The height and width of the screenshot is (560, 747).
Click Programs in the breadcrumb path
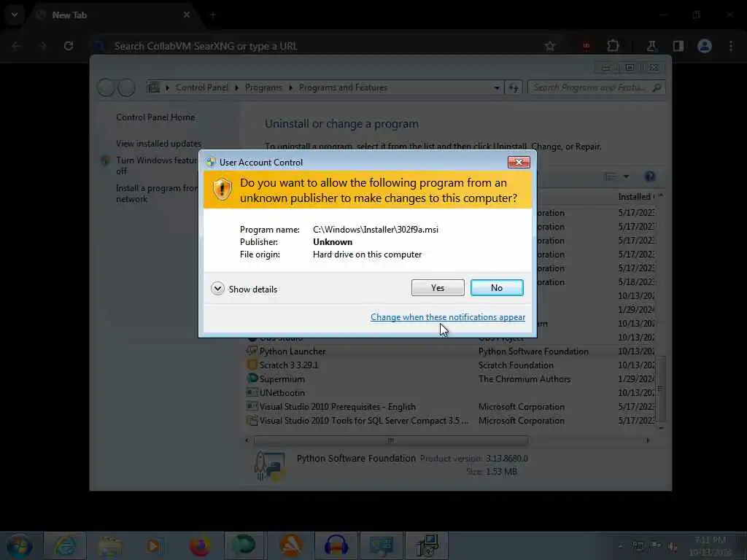click(263, 87)
